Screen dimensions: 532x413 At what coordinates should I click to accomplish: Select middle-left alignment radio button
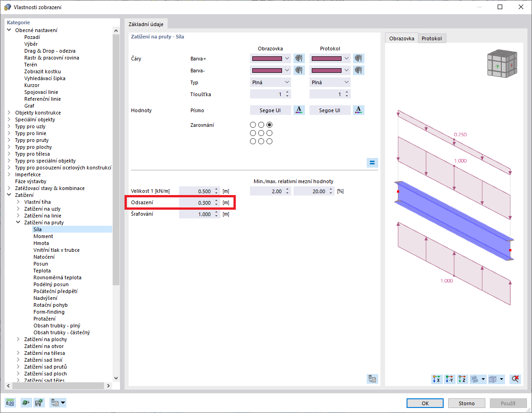(253, 133)
